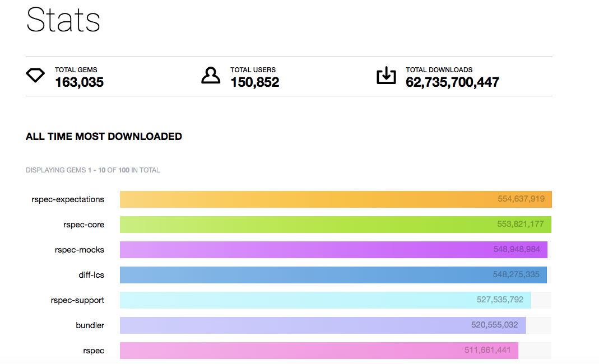The image size is (599, 364).
Task: Click the light cyan rspec-support bar
Action: coord(325,300)
